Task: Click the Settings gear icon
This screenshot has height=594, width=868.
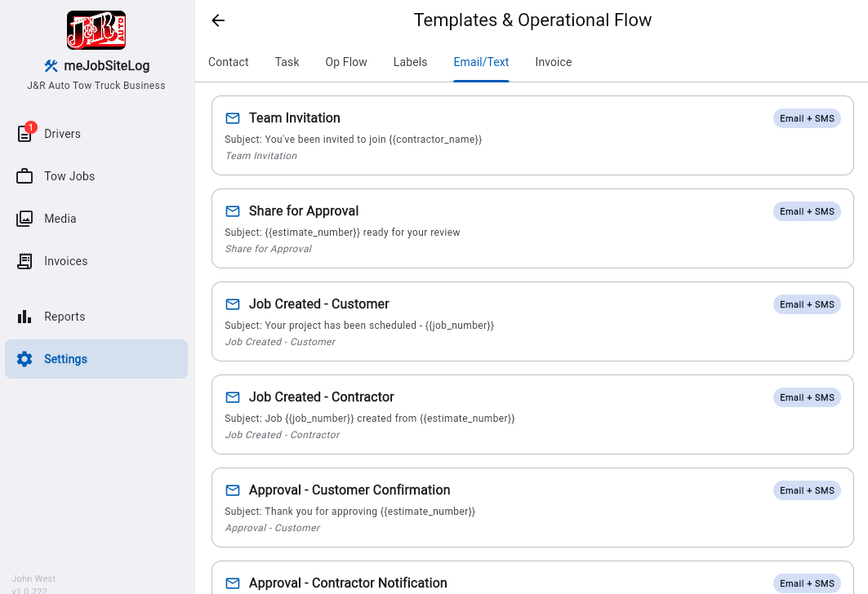Action: point(24,359)
